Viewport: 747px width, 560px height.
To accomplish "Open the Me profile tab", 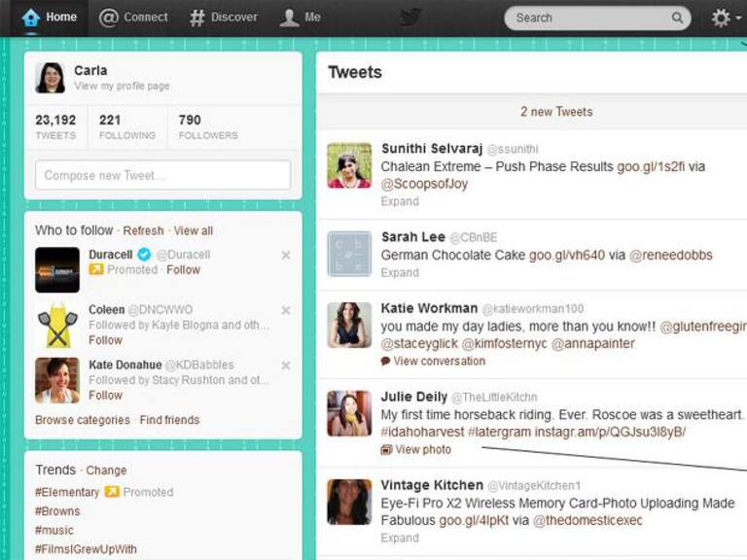I will point(301,17).
